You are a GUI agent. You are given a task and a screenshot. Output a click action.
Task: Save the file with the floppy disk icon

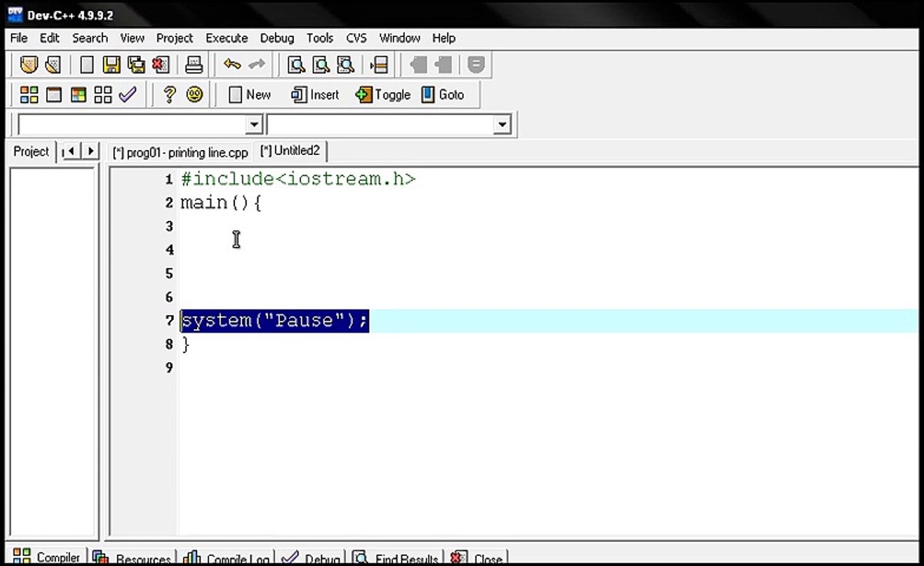point(112,64)
